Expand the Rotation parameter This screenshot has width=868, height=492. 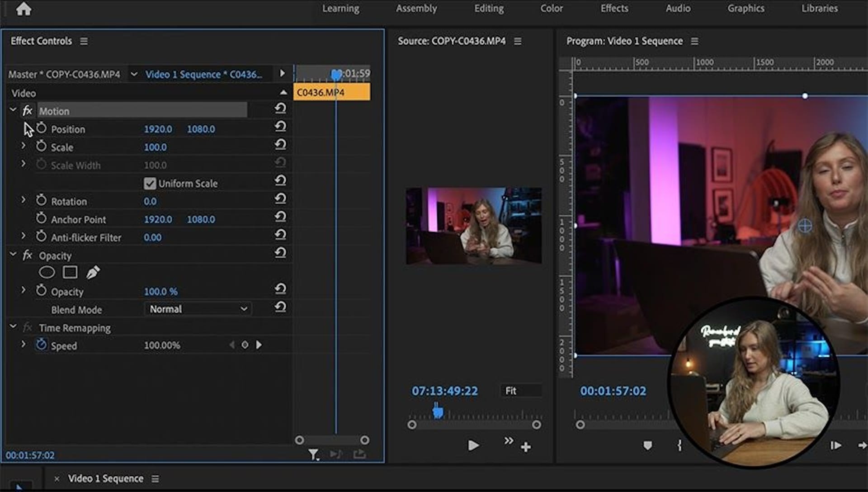[x=23, y=199]
